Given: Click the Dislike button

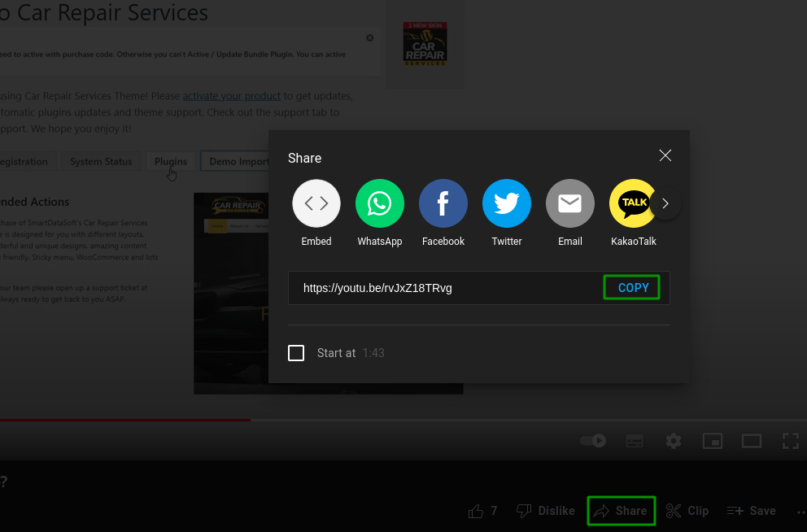Looking at the screenshot, I should pos(546,511).
